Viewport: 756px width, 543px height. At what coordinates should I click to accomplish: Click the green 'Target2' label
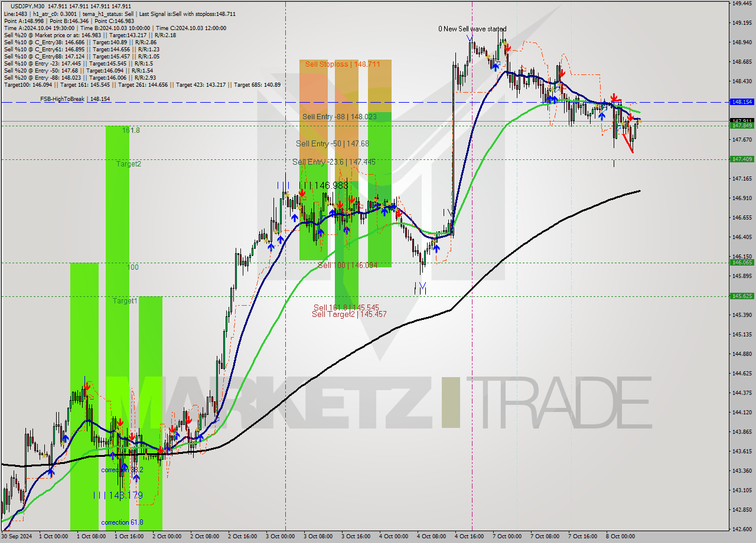click(128, 163)
